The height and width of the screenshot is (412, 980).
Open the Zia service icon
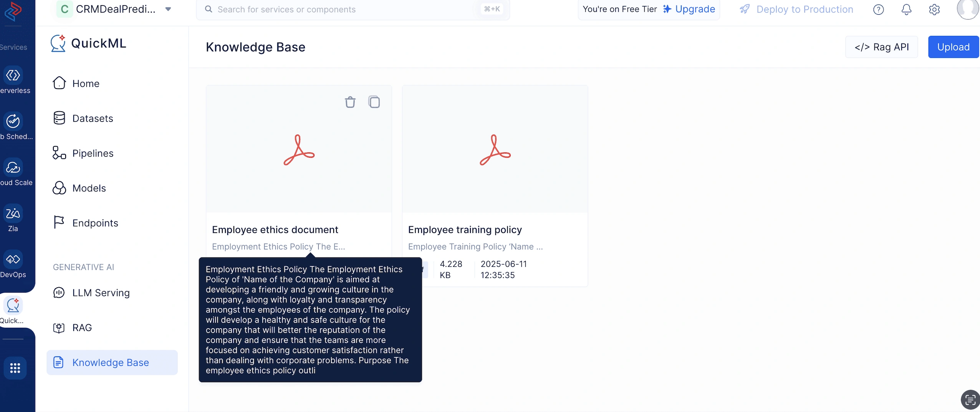click(x=13, y=213)
